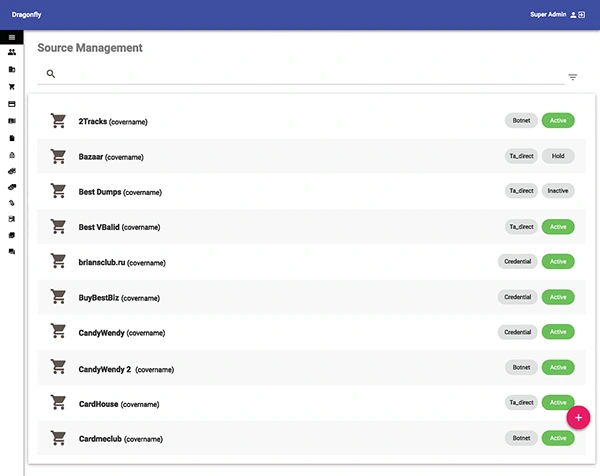Screen dimensions: 600x476
Task: Click the Active chip on BuyBestBiz row
Action: point(558,297)
